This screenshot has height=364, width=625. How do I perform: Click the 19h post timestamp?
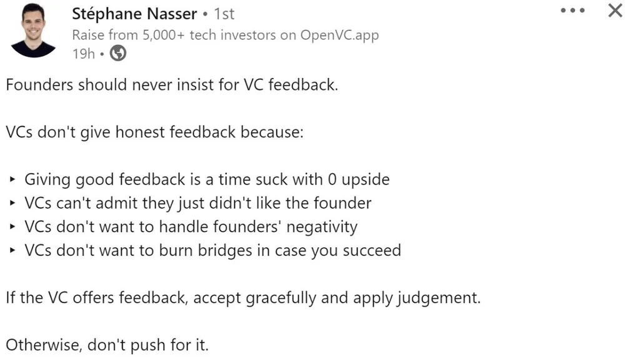coord(83,54)
